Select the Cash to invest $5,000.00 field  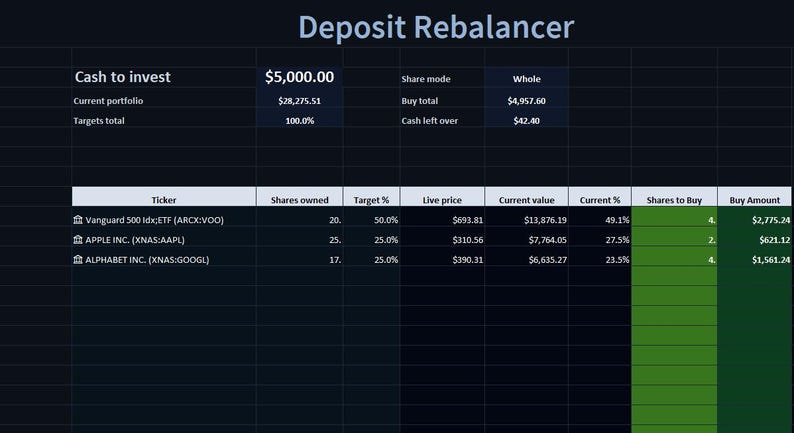pos(299,77)
